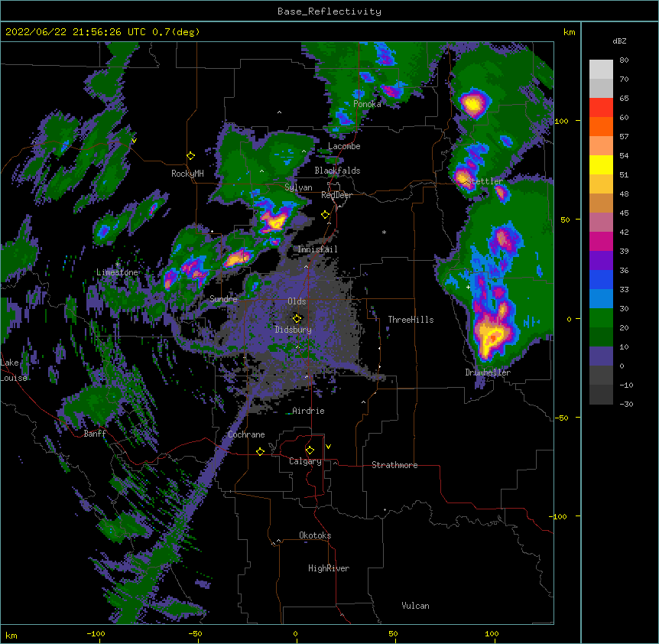Click the RockyMH label
Image resolution: width=659 pixels, height=644 pixels.
[x=187, y=174]
